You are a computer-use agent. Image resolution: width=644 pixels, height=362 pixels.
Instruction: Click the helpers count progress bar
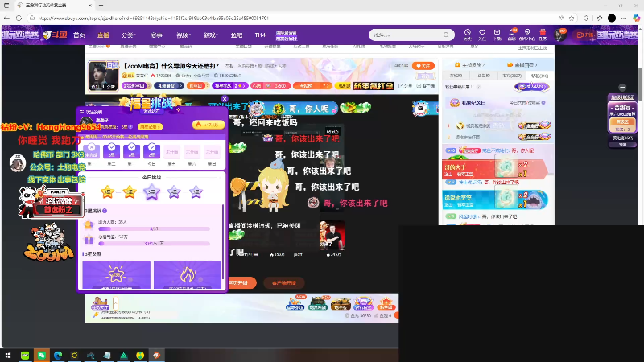(x=154, y=229)
